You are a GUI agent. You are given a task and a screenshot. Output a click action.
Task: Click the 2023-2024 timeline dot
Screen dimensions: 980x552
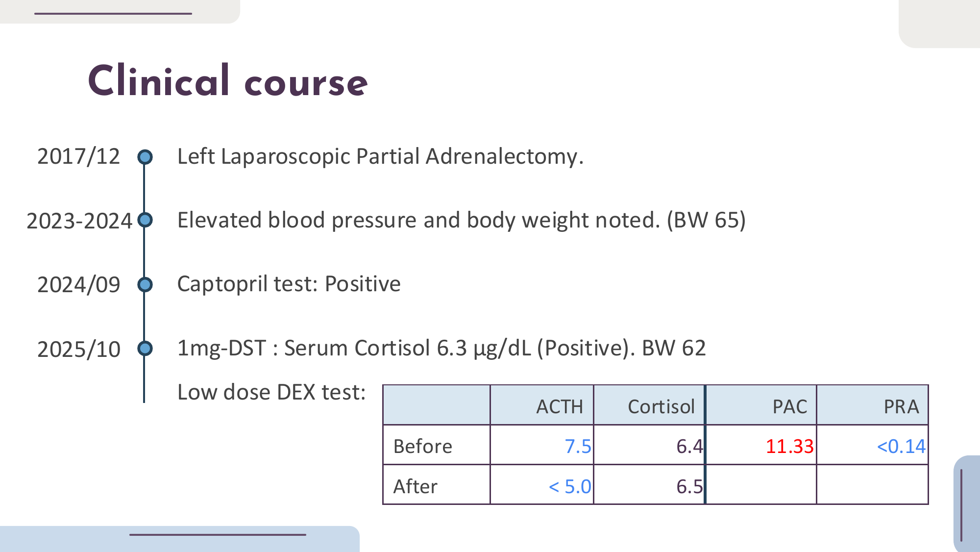click(x=145, y=220)
